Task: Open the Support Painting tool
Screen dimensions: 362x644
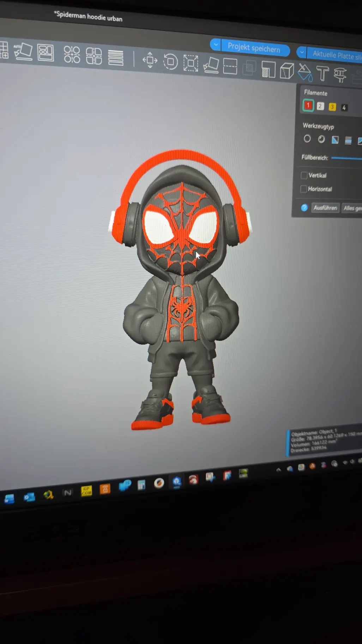Action: point(269,69)
